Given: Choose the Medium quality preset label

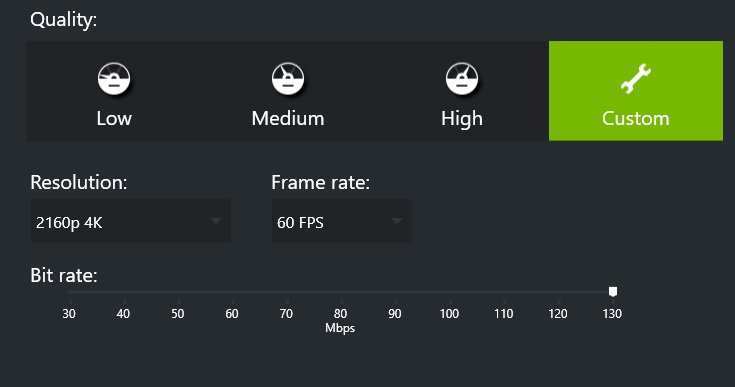Looking at the screenshot, I should [x=288, y=118].
